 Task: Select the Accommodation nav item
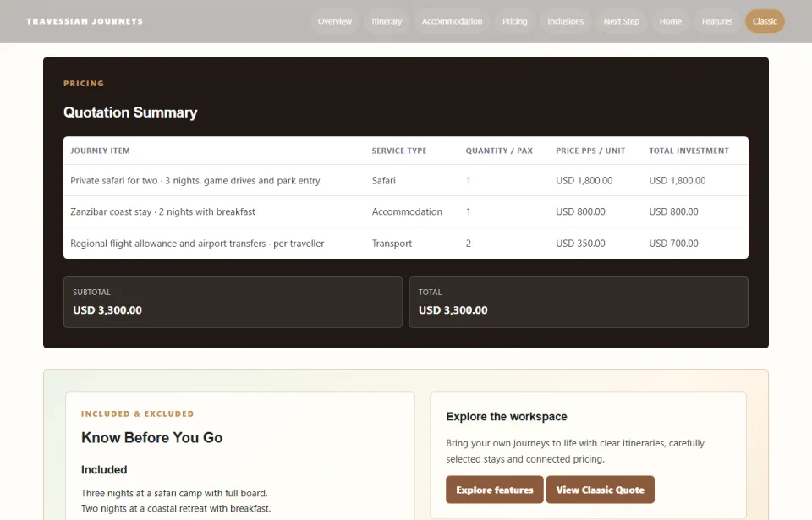pos(452,21)
